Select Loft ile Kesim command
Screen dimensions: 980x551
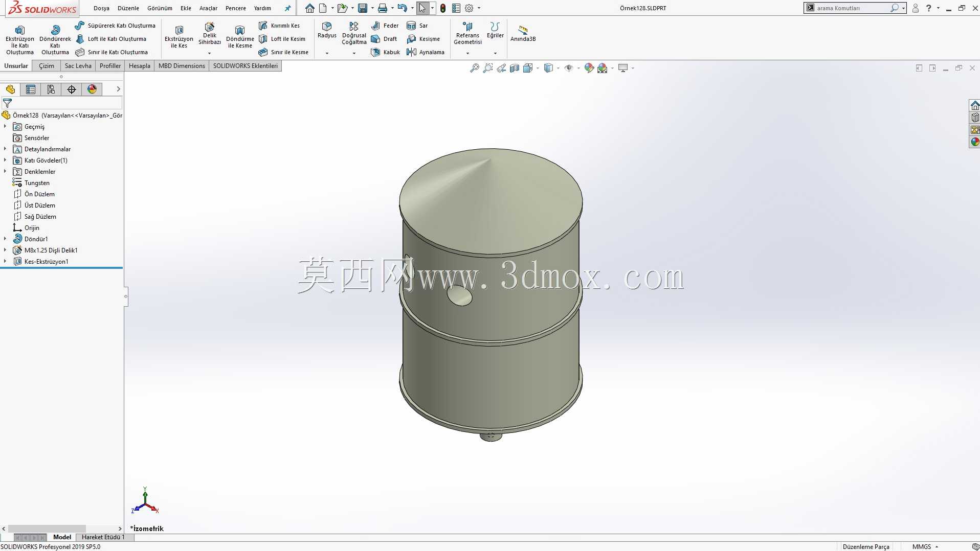coord(282,39)
